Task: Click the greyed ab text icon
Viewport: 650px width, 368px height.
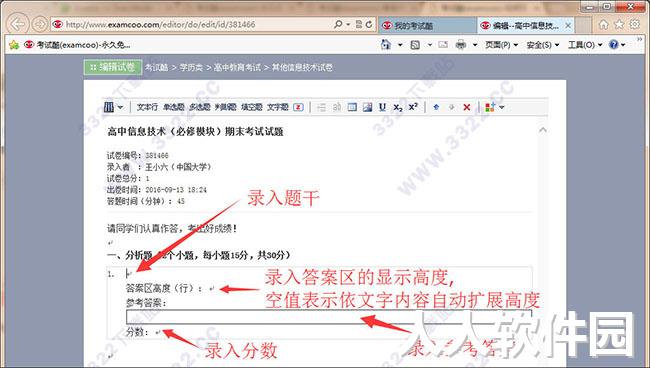Action: [337, 107]
